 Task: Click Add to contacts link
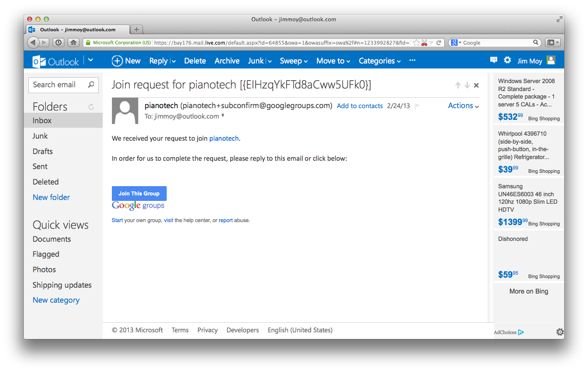360,106
